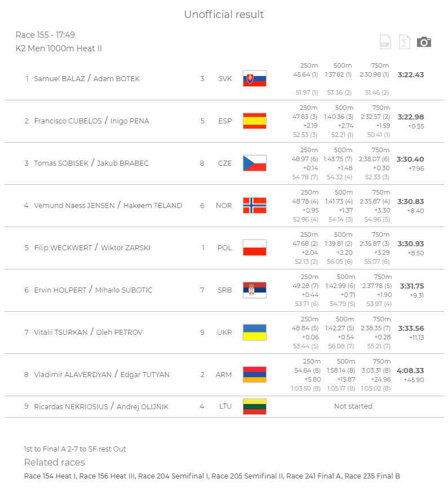Go to Race 204 Semifinal I
The image size is (448, 496).
174,476
